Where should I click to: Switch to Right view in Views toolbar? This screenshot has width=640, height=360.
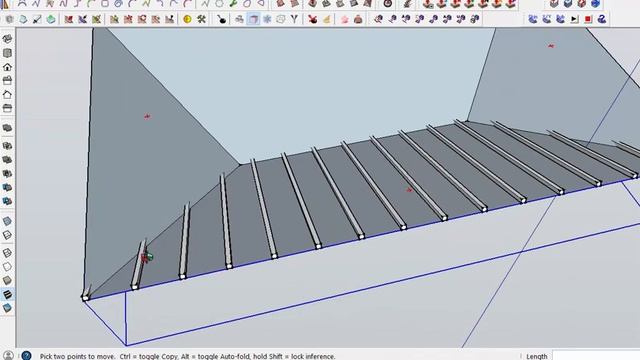[x=7, y=81]
